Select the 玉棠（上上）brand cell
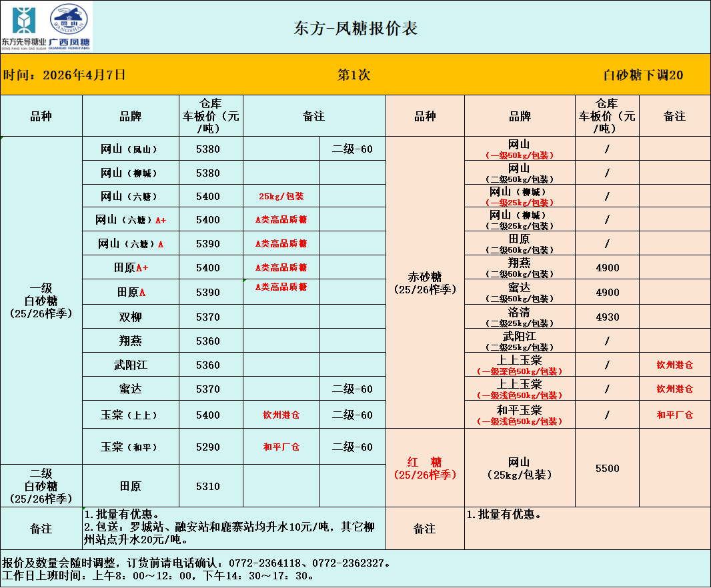 pos(131,415)
